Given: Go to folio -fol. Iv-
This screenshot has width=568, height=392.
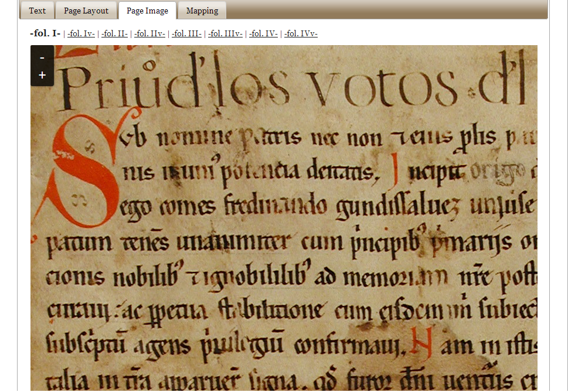Looking at the screenshot, I should click(x=81, y=33).
